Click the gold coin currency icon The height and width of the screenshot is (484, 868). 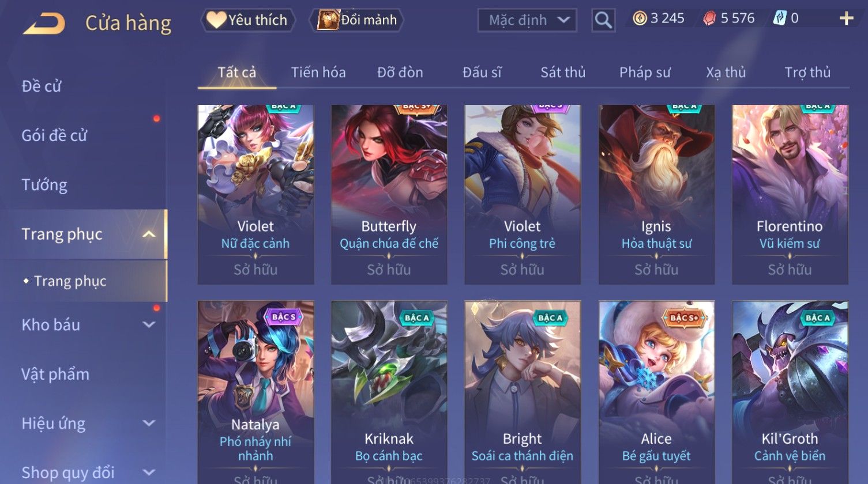(640, 18)
